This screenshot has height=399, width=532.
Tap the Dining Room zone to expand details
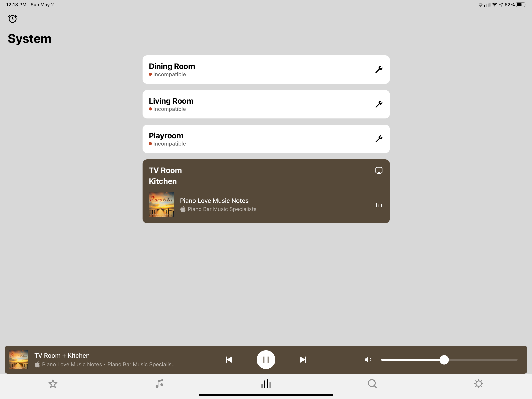[266, 69]
